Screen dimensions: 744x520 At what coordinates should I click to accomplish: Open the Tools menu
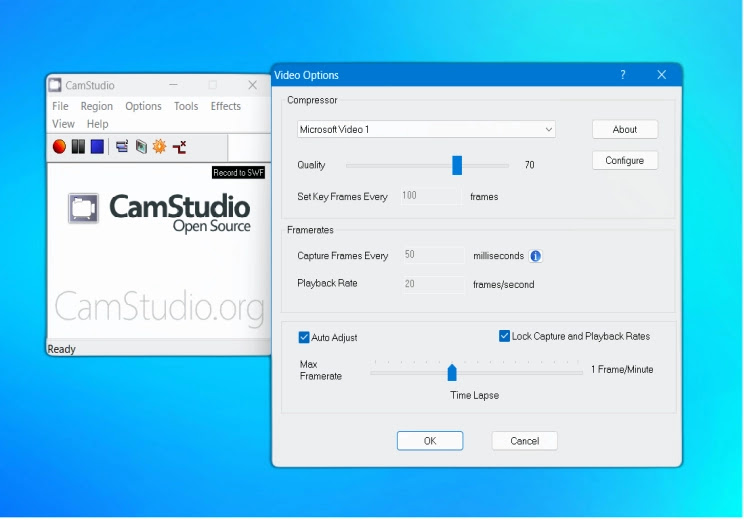click(x=186, y=106)
